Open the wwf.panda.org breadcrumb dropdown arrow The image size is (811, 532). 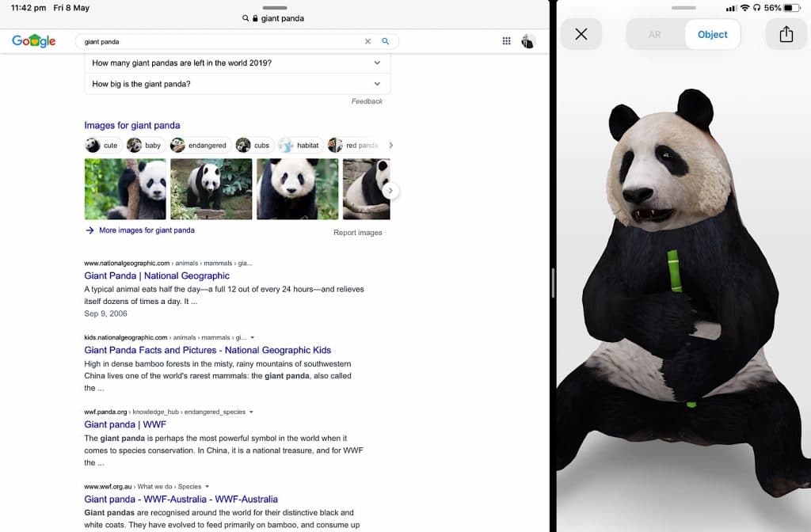(x=251, y=412)
